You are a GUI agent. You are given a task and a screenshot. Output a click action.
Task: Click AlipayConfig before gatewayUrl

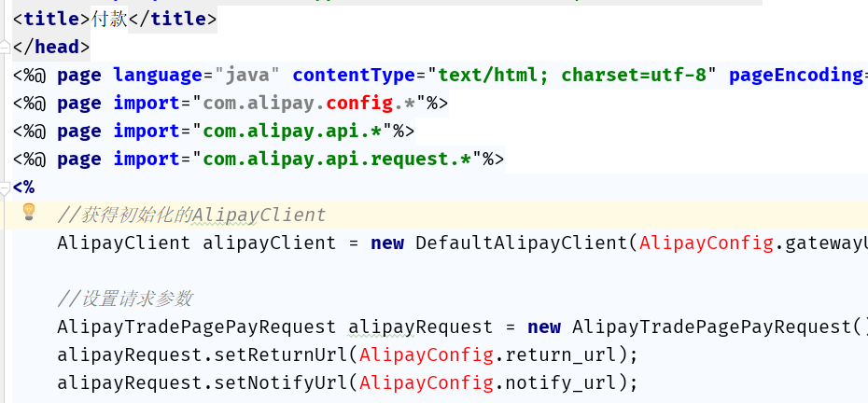[x=706, y=243]
